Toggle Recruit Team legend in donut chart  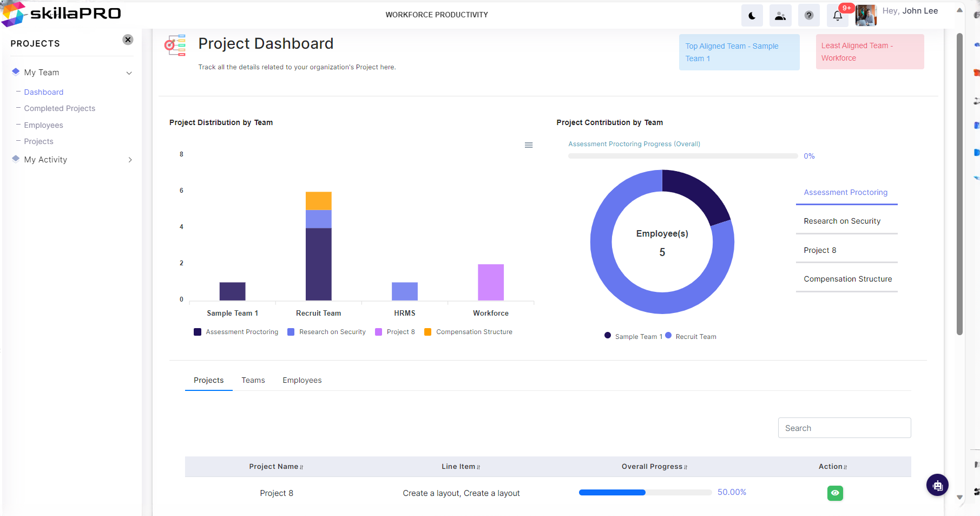(x=691, y=336)
